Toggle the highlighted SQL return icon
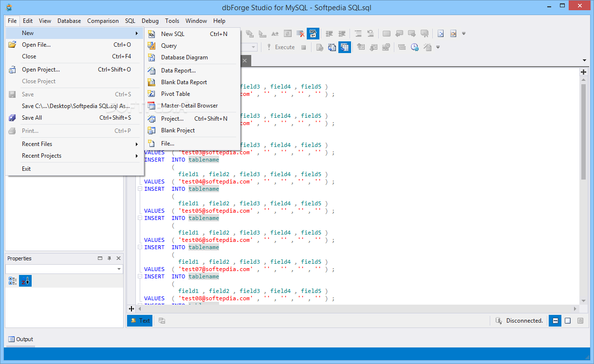This screenshot has height=364, width=594. (313, 34)
